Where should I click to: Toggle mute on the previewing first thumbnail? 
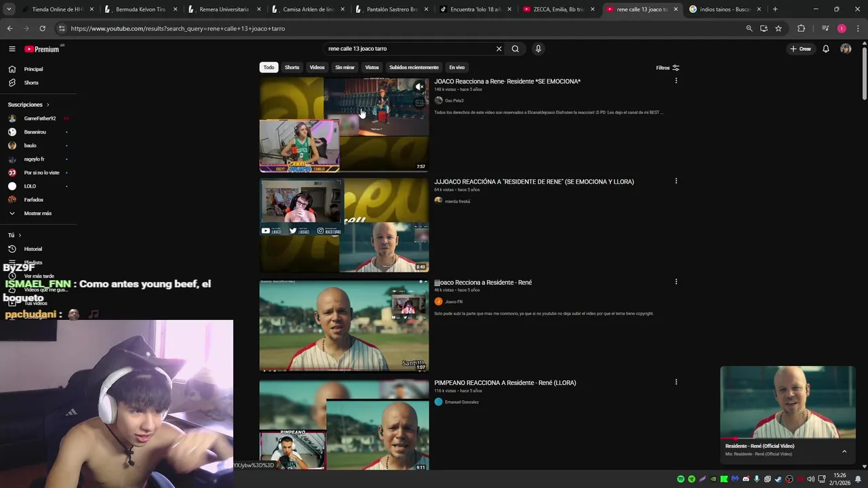point(420,87)
